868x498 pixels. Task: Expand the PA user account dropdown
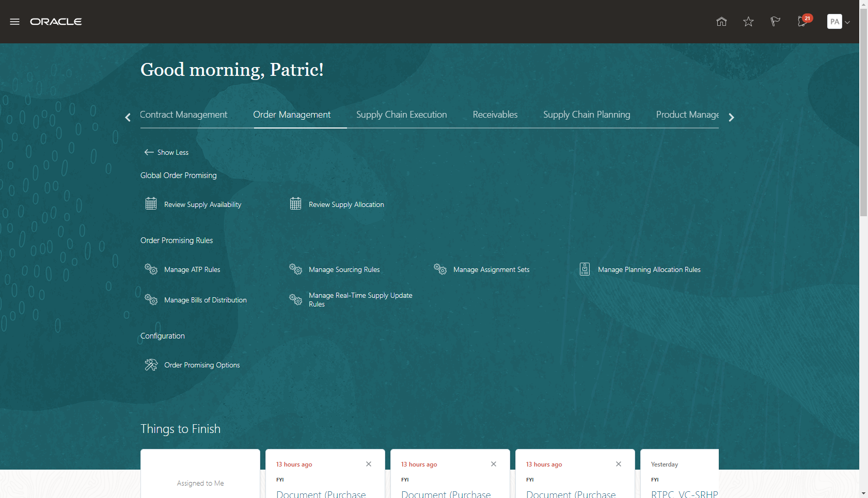(x=838, y=22)
